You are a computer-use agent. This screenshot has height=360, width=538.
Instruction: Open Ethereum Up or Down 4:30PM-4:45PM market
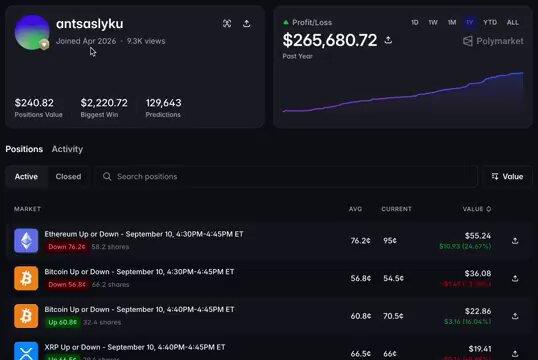click(x=144, y=234)
